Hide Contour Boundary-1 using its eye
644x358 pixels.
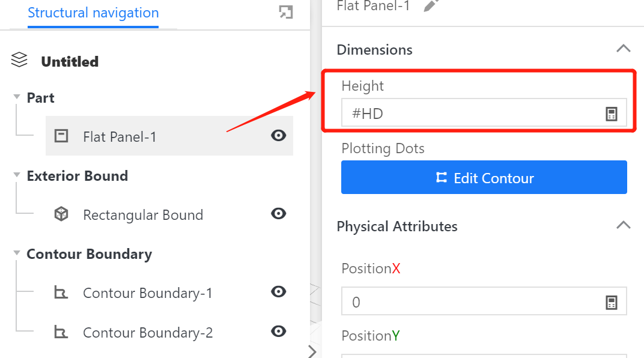tap(278, 292)
